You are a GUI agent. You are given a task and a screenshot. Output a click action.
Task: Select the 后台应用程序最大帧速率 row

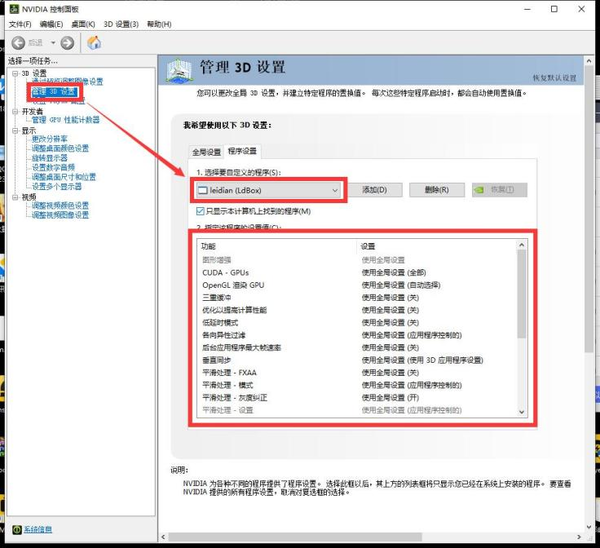click(357, 347)
